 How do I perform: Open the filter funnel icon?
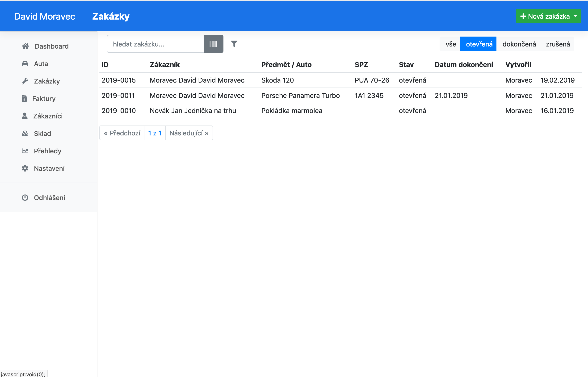[x=234, y=44]
